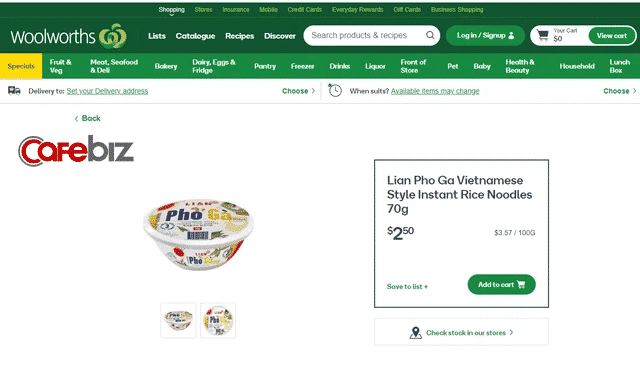Click the Save to list link
640x384 pixels.
407,286
